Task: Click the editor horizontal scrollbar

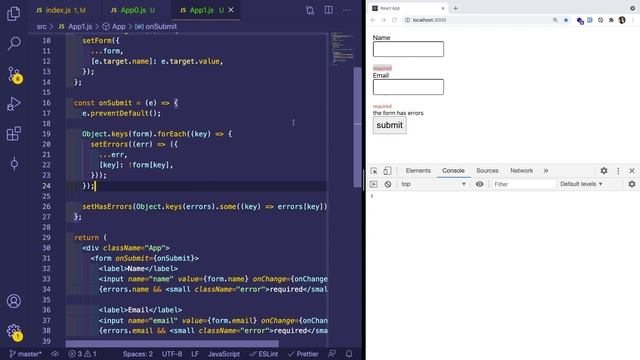Action: pyautogui.click(x=172, y=344)
